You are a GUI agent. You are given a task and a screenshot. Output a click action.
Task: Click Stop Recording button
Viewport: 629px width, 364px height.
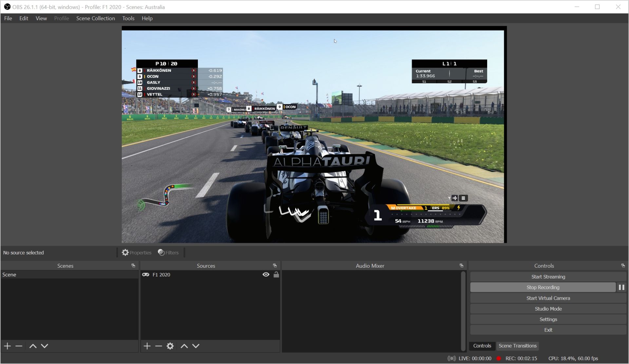pyautogui.click(x=543, y=287)
